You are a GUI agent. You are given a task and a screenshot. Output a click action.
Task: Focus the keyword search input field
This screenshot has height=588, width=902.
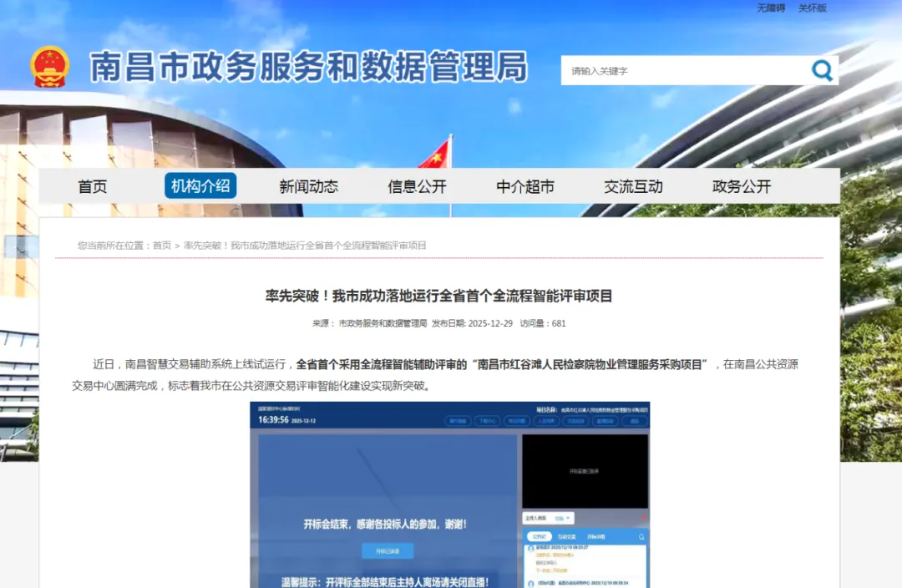685,71
